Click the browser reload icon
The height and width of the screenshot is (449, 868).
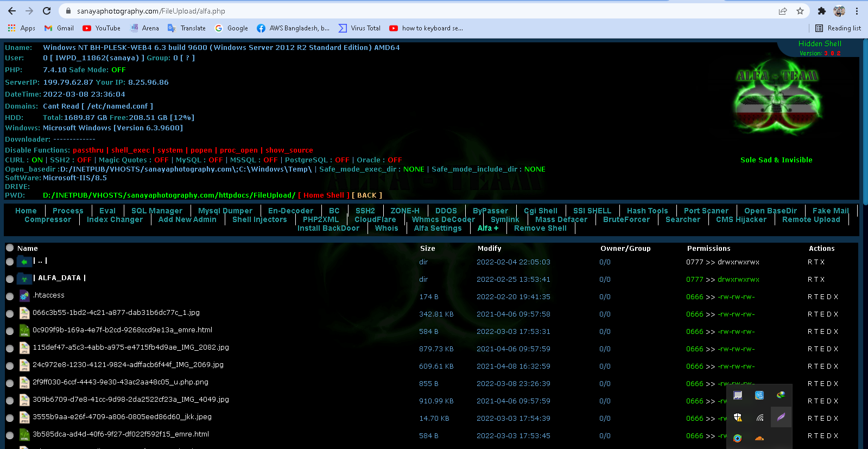pos(47,11)
